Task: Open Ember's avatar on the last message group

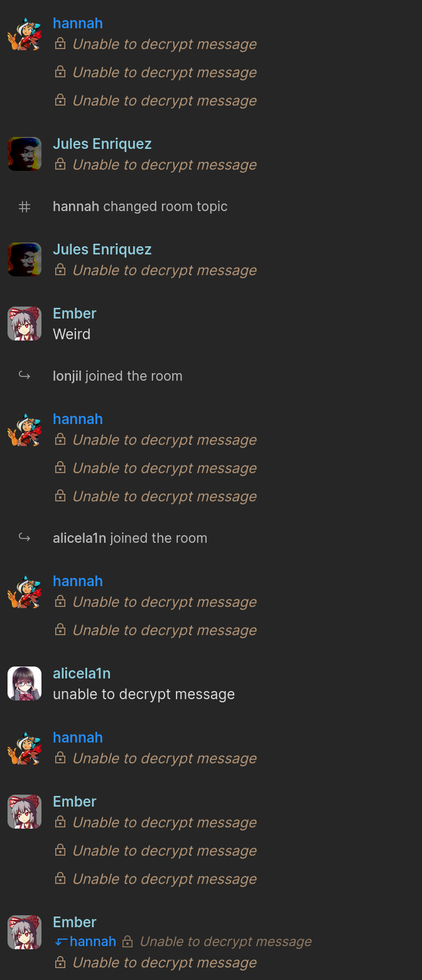Action: tap(24, 932)
